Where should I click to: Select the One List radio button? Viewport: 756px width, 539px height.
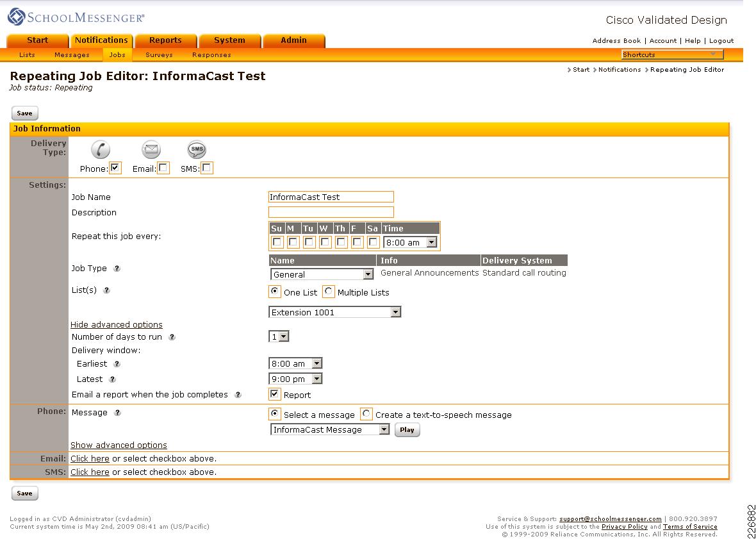275,292
